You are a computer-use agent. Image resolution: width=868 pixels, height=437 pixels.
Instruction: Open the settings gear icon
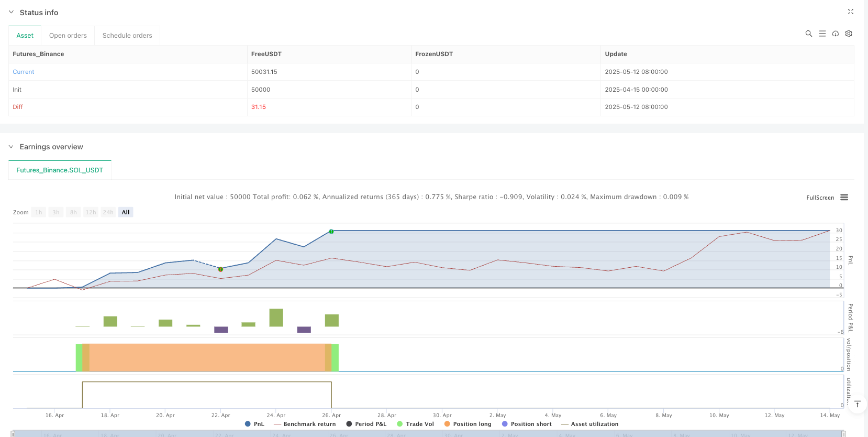click(x=849, y=34)
